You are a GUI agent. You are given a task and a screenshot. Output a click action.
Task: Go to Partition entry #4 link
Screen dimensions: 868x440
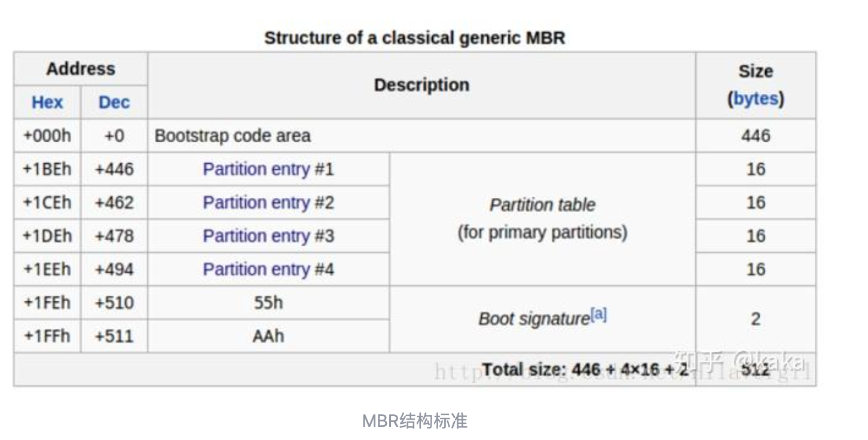268,270
